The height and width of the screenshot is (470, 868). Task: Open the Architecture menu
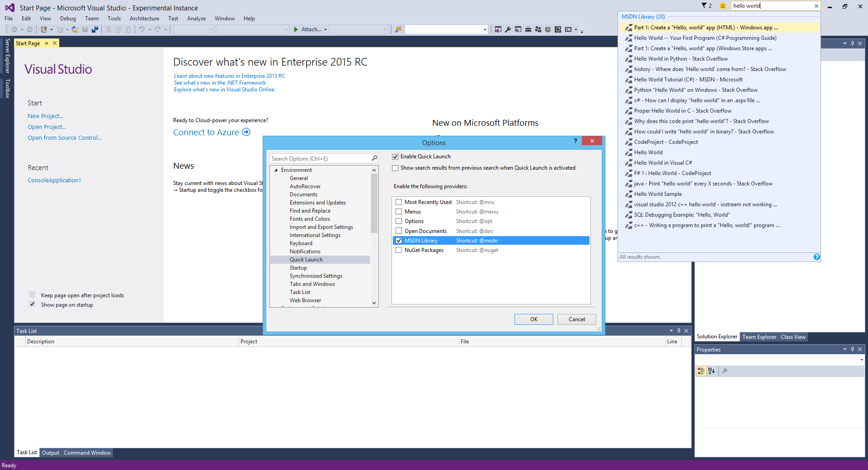pyautogui.click(x=144, y=19)
